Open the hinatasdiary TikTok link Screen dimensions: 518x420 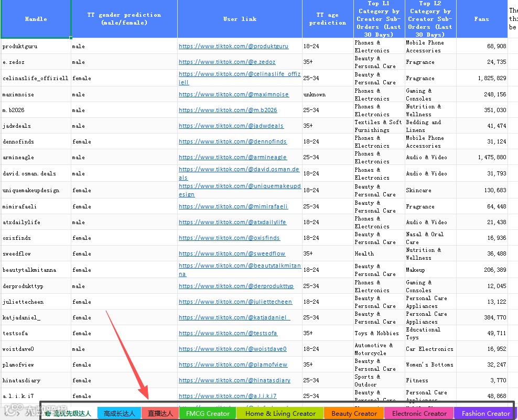[234, 380]
